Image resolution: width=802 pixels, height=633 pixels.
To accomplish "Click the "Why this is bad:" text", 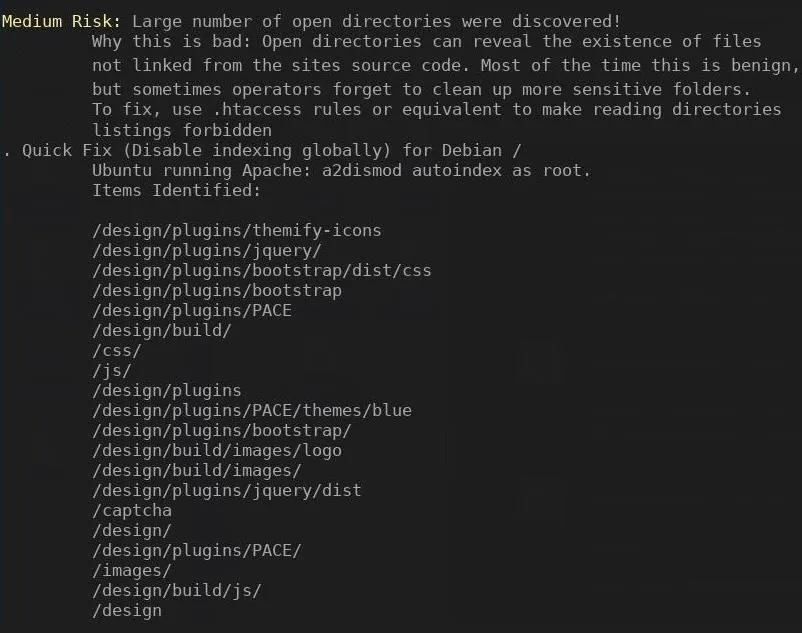I will click(x=172, y=41).
